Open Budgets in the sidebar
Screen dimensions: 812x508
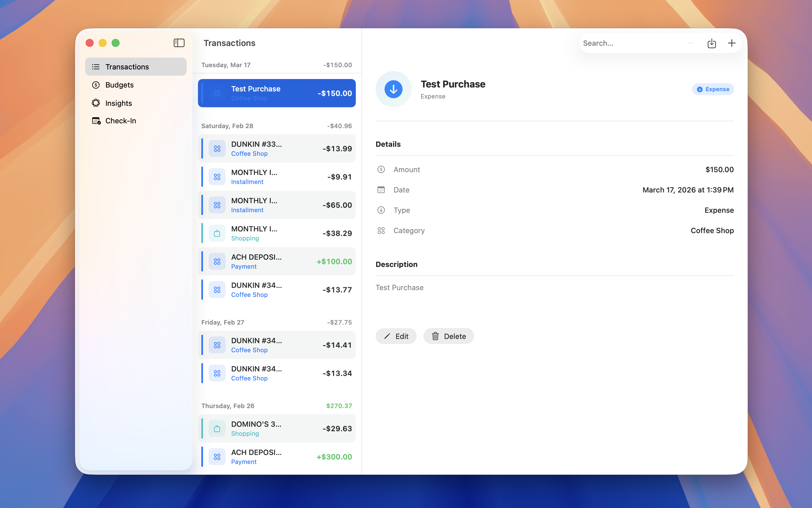[136, 85]
